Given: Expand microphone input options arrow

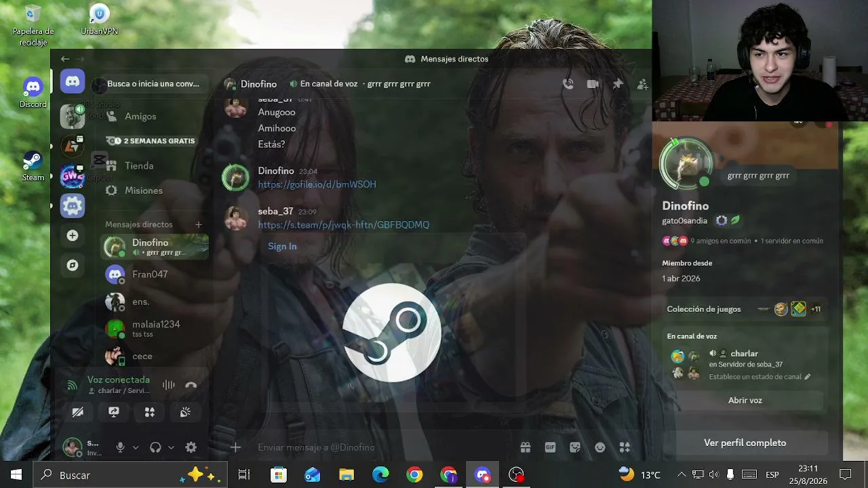Looking at the screenshot, I should 136,447.
